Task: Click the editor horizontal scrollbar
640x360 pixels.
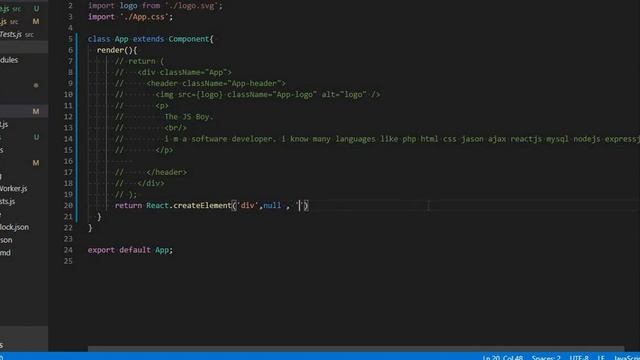Action: point(356,349)
